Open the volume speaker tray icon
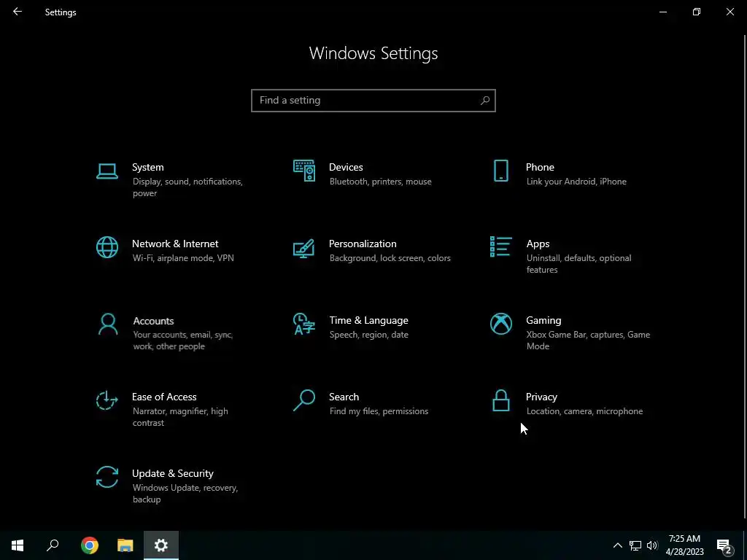The image size is (747, 560). 652,545
